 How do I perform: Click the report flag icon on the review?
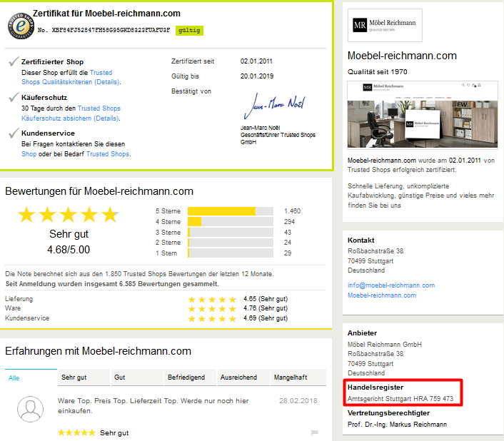[x=314, y=432]
